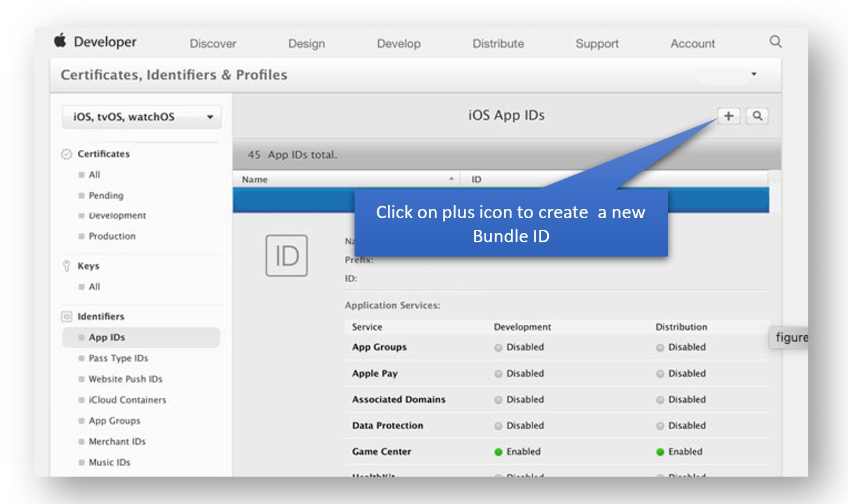This screenshot has width=848, height=504.
Task: Open the account dropdown arrow in header
Action: point(754,74)
